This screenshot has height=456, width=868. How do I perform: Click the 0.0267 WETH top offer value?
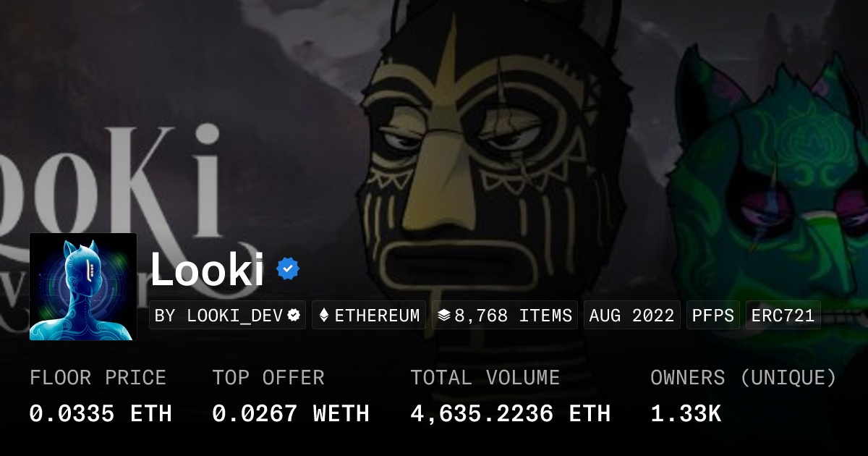(x=291, y=413)
